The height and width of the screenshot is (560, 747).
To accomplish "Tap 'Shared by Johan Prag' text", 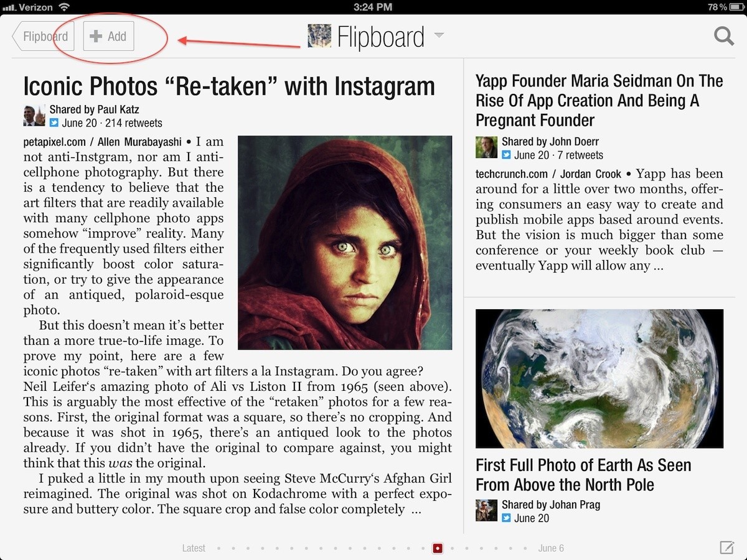I will click(551, 505).
